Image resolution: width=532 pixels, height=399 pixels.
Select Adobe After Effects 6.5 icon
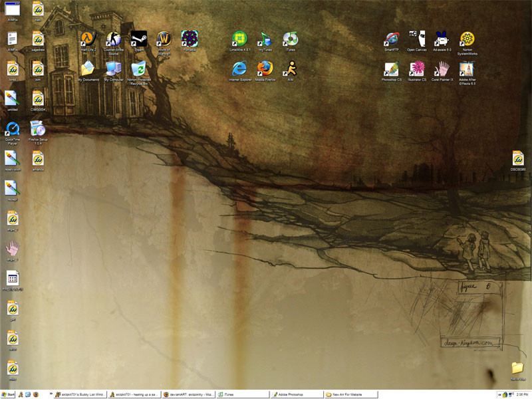[x=467, y=69]
